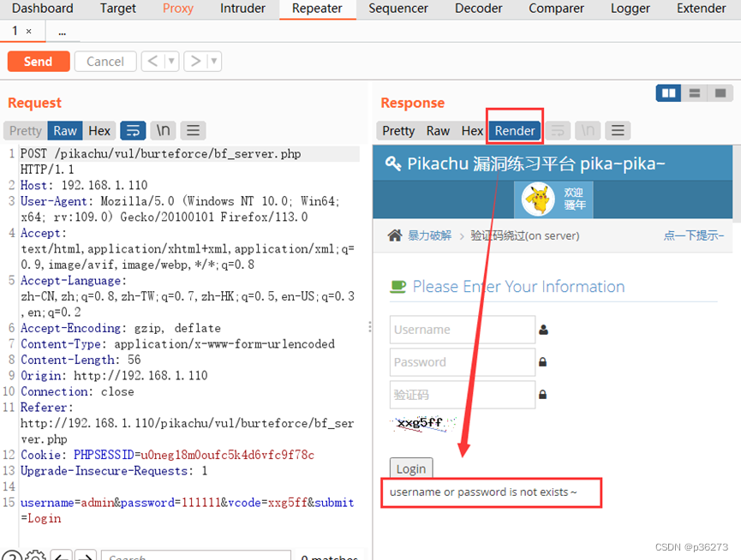Open the Proxy tab

click(x=178, y=9)
